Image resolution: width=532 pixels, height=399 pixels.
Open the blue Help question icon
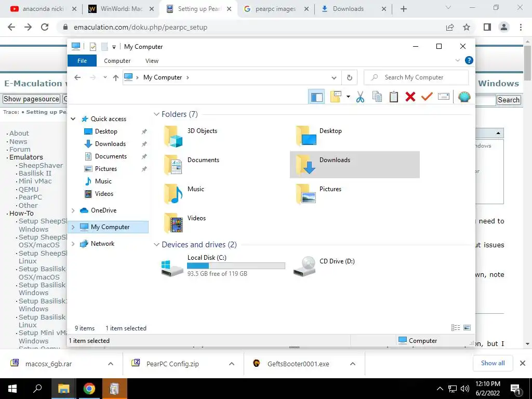tap(469, 60)
